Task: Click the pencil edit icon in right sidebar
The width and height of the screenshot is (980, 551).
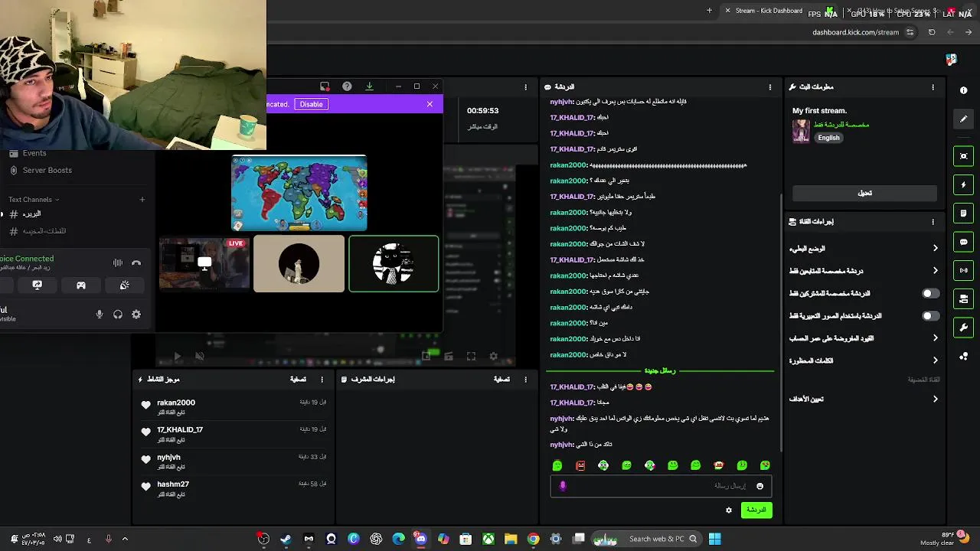Action: (x=963, y=119)
